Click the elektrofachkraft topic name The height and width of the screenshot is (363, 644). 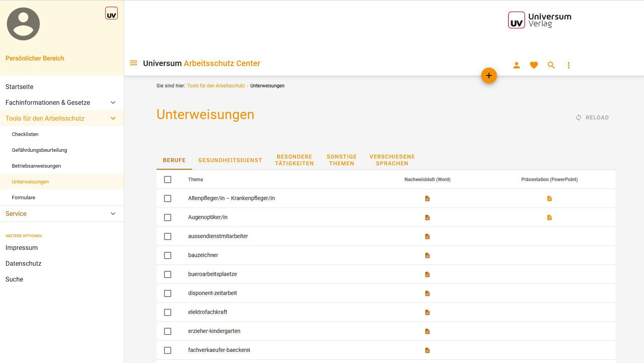[x=208, y=312]
